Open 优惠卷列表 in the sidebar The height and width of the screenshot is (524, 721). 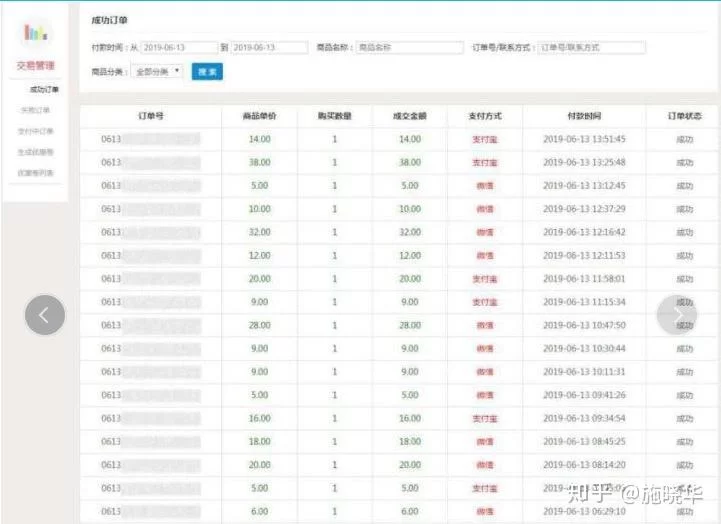36,173
